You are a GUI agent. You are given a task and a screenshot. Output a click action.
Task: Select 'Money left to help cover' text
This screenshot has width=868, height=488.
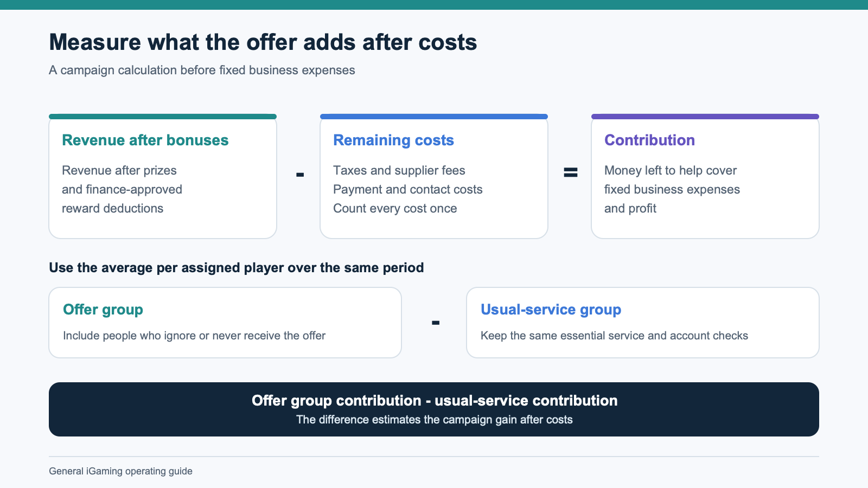(x=671, y=170)
